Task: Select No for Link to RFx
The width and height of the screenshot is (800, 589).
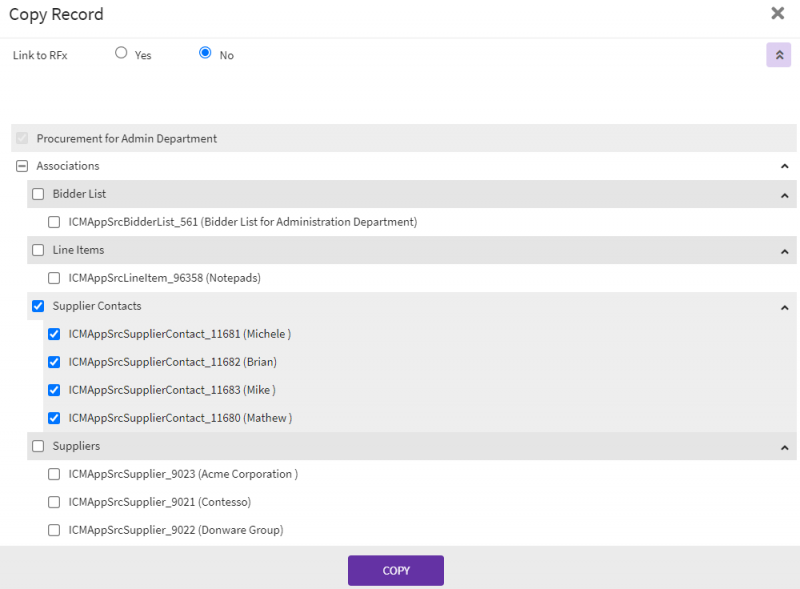Action: click(205, 52)
